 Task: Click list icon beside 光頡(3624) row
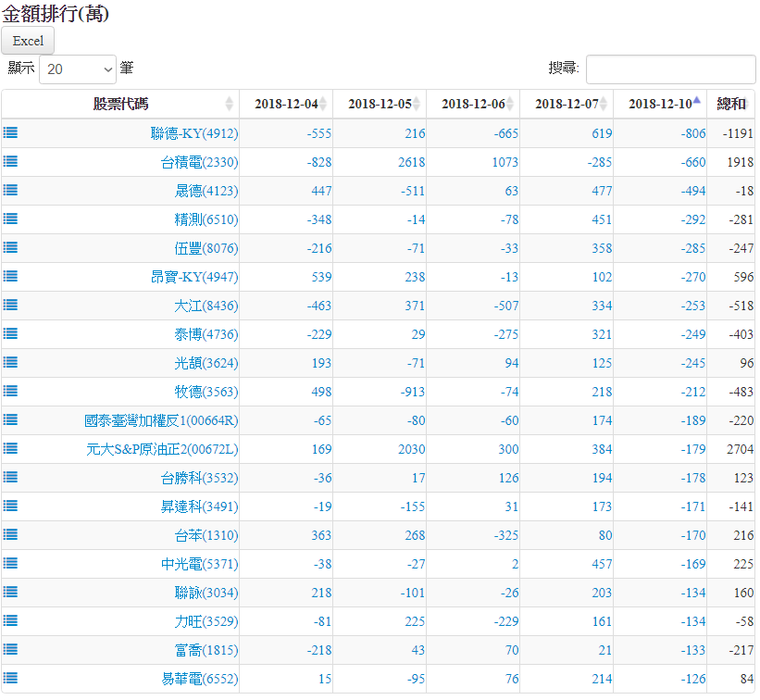click(x=10, y=362)
